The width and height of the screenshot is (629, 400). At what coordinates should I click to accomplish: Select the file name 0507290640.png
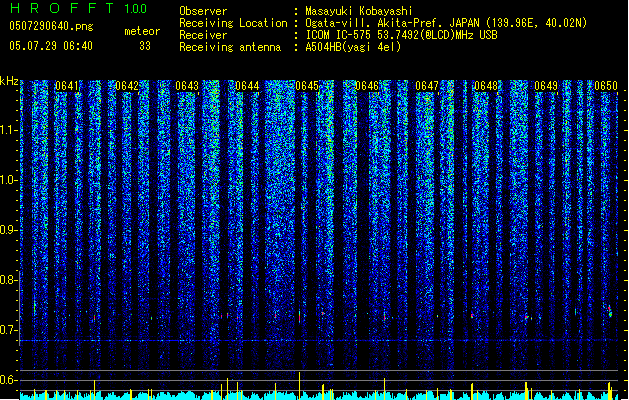pyautogui.click(x=51, y=26)
